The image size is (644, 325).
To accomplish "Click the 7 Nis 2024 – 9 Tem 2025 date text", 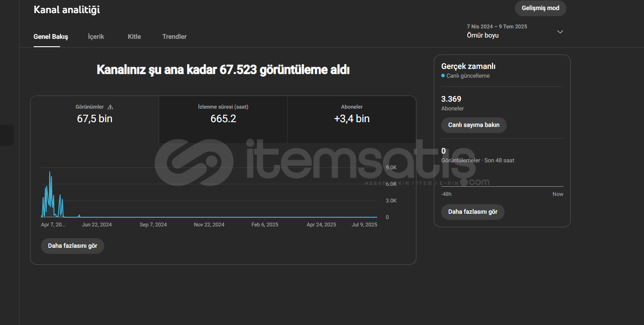I will coord(497,27).
